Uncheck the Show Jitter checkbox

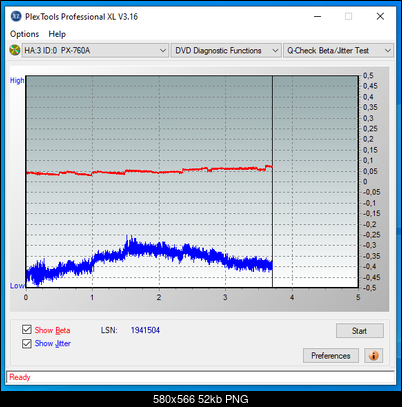click(27, 343)
